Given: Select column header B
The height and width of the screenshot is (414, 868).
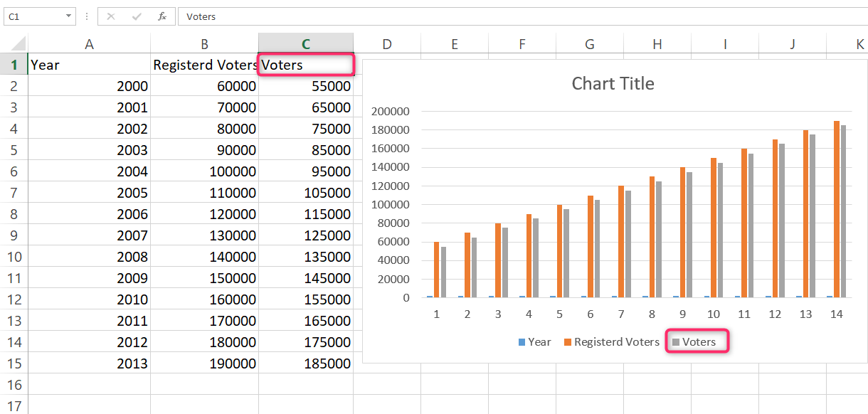Looking at the screenshot, I should pos(204,43).
